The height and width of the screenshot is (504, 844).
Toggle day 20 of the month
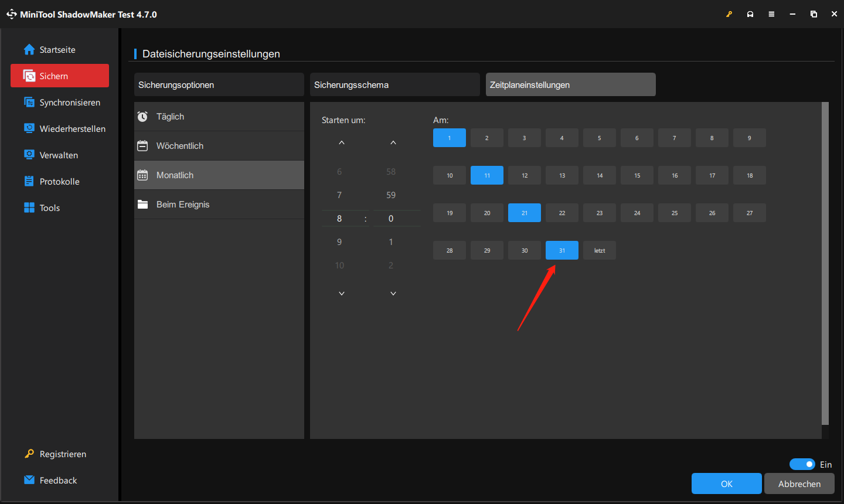[487, 213]
